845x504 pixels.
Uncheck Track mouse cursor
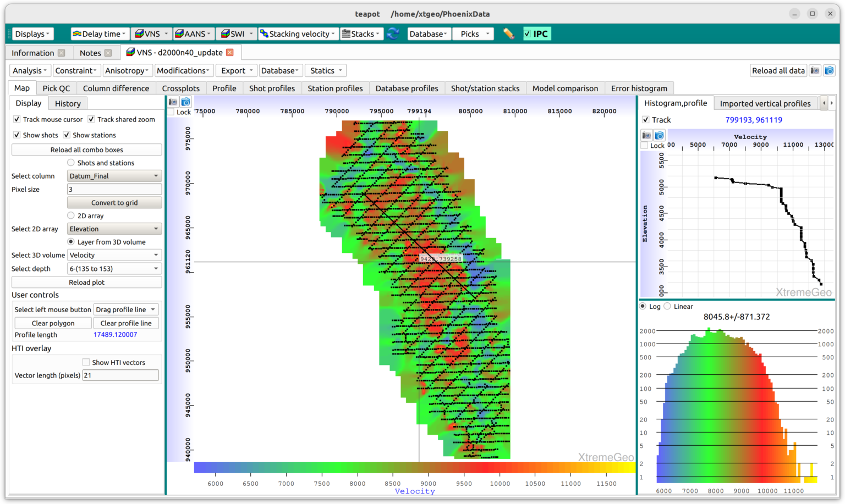[17, 119]
